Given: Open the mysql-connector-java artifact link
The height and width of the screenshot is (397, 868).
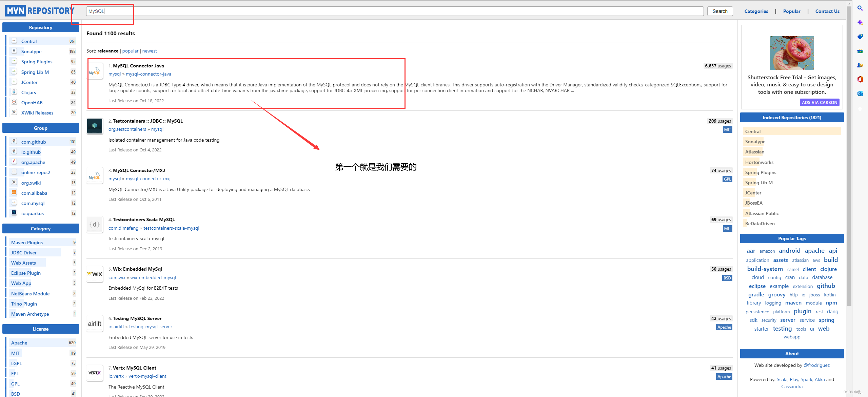Looking at the screenshot, I should 149,74.
